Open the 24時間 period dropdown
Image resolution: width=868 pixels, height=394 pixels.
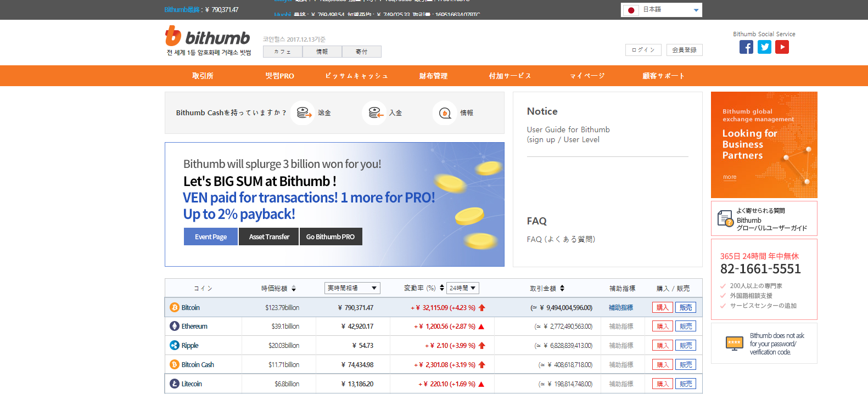click(x=463, y=288)
